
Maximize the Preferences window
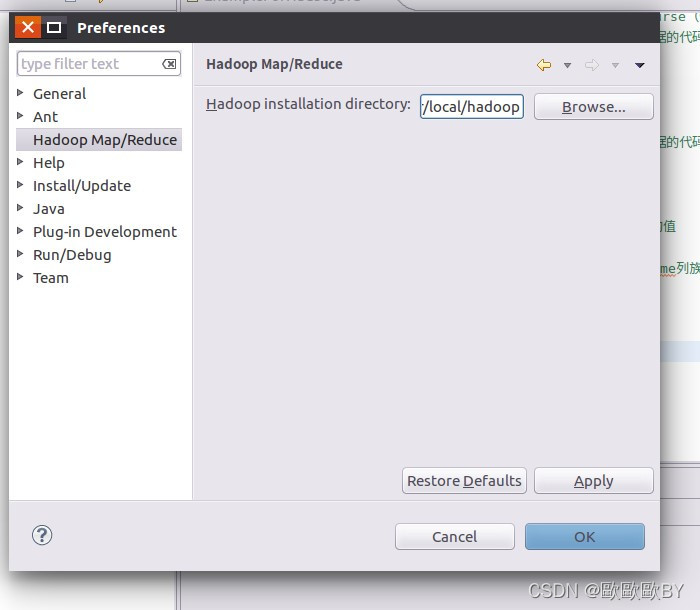(x=54, y=28)
